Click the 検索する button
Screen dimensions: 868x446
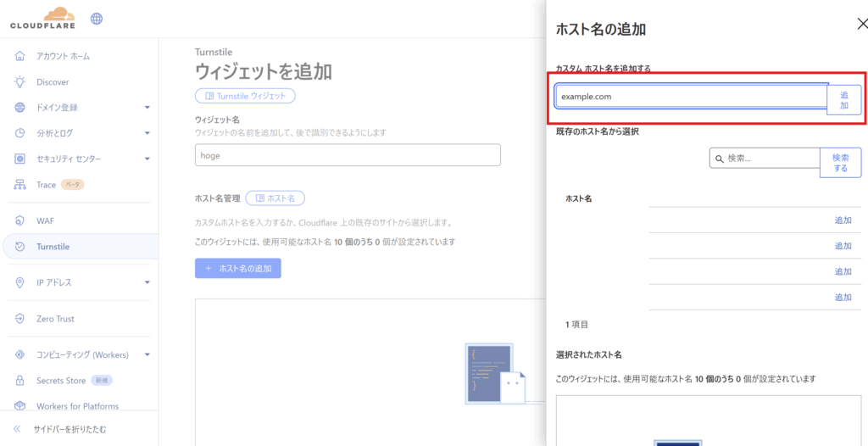840,163
